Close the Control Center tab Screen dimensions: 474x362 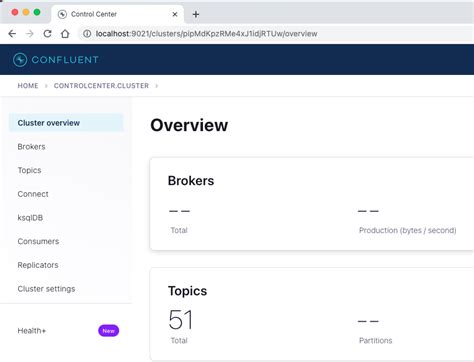(x=175, y=14)
